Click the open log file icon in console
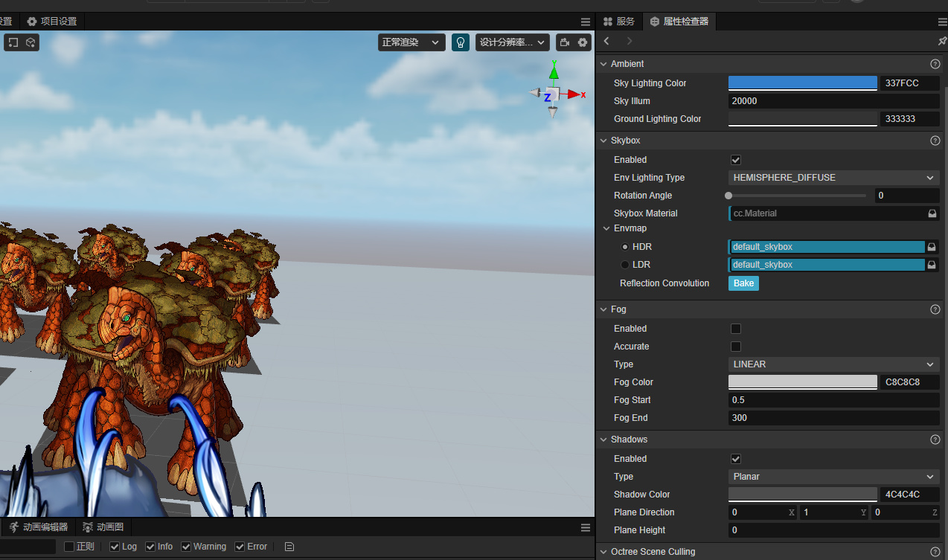The height and width of the screenshot is (560, 948). click(289, 547)
